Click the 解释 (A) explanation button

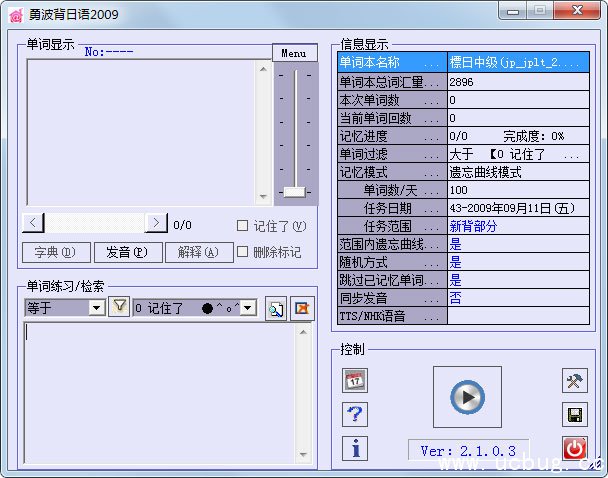(x=198, y=252)
